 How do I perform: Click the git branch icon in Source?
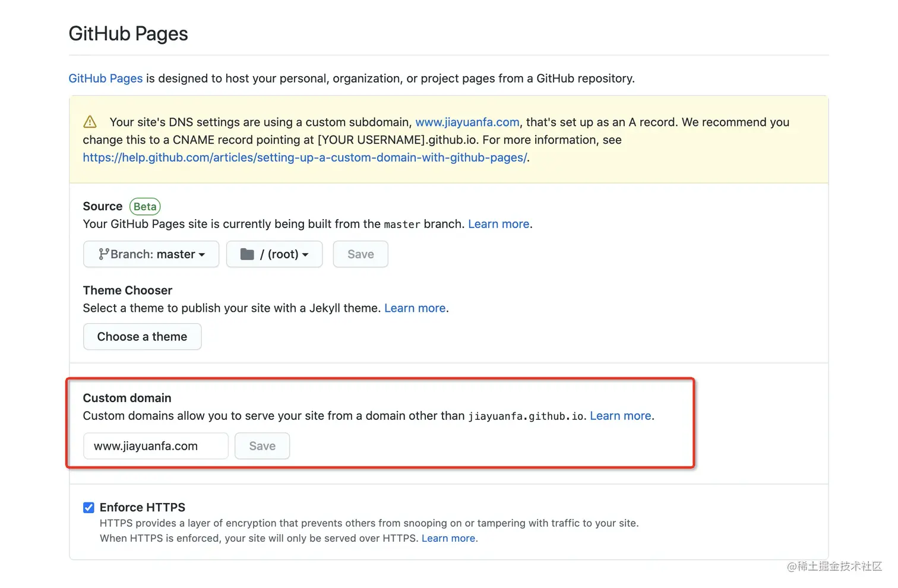[x=103, y=254]
